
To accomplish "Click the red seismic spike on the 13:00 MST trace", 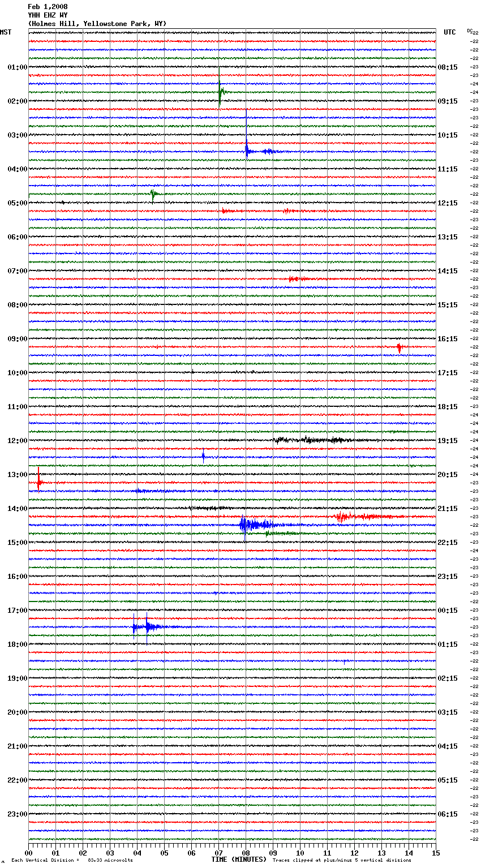I will pos(38,481).
